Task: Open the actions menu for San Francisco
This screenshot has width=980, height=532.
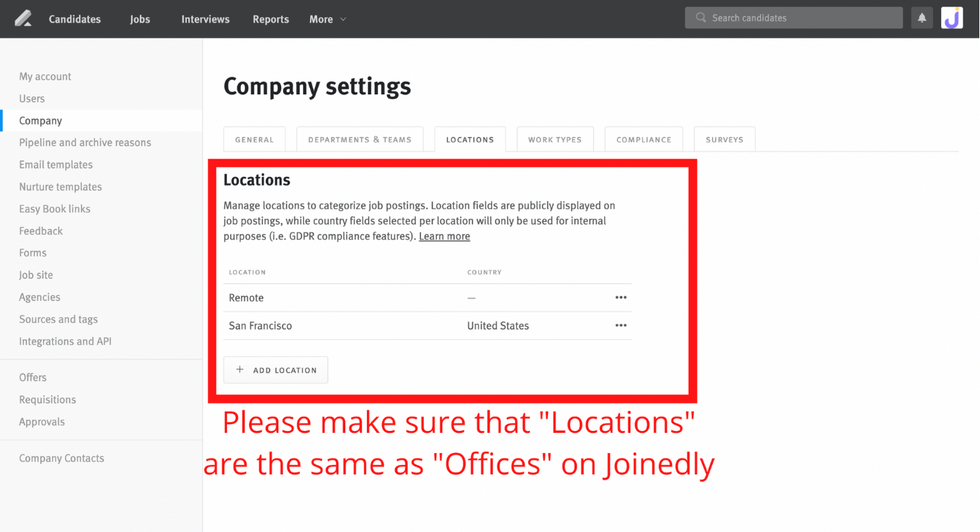Action: (620, 326)
